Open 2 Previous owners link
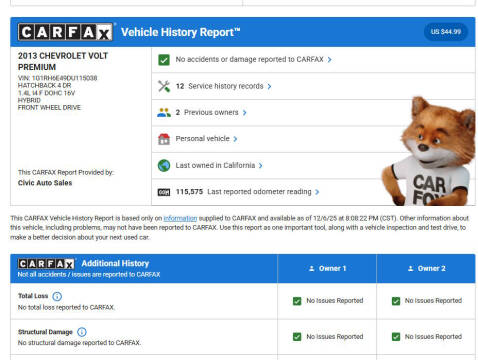The height and width of the screenshot is (360, 478). [207, 112]
